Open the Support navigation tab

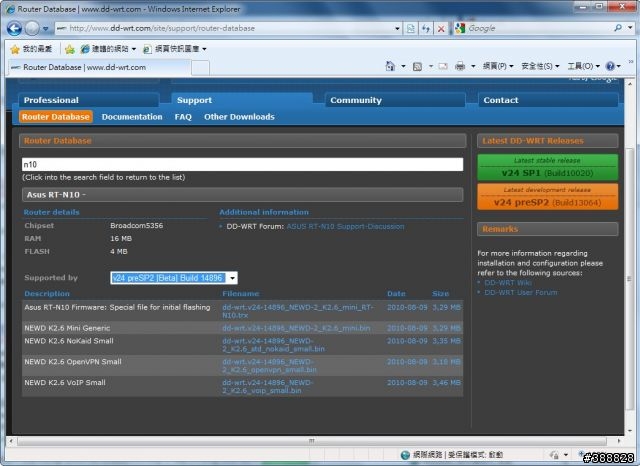(242, 100)
